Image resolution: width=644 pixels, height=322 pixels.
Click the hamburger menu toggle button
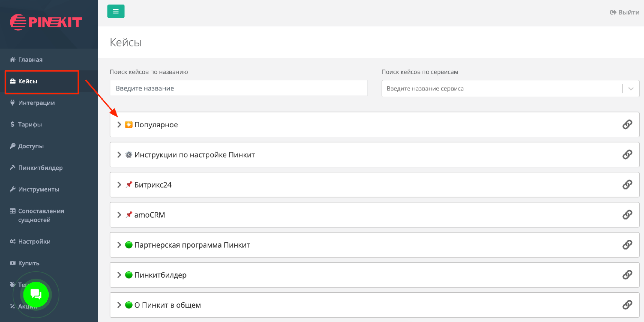pyautogui.click(x=116, y=11)
